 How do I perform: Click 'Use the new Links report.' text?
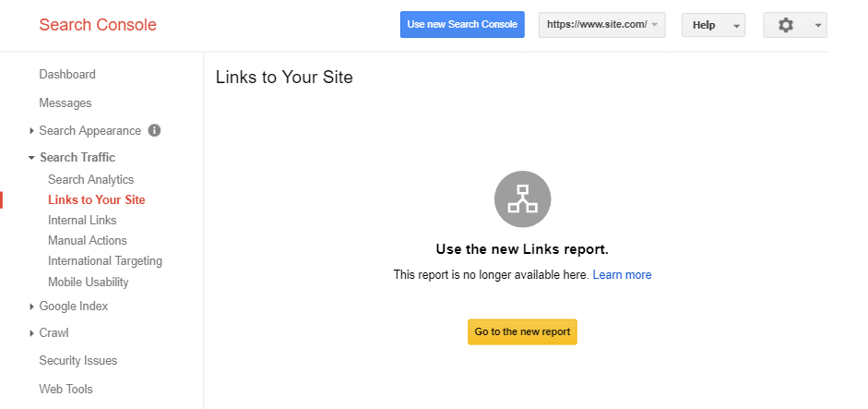pyautogui.click(x=522, y=249)
